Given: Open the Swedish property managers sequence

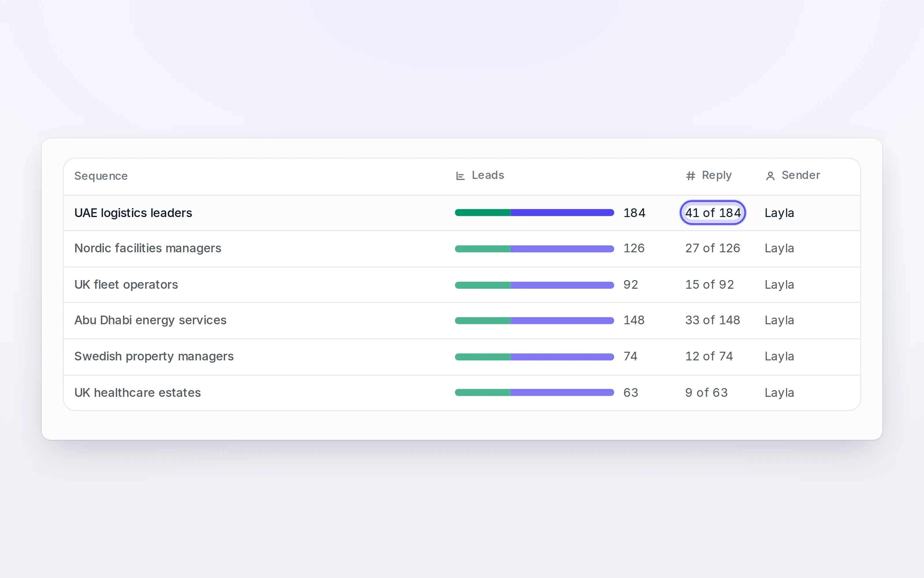Looking at the screenshot, I should tap(154, 357).
